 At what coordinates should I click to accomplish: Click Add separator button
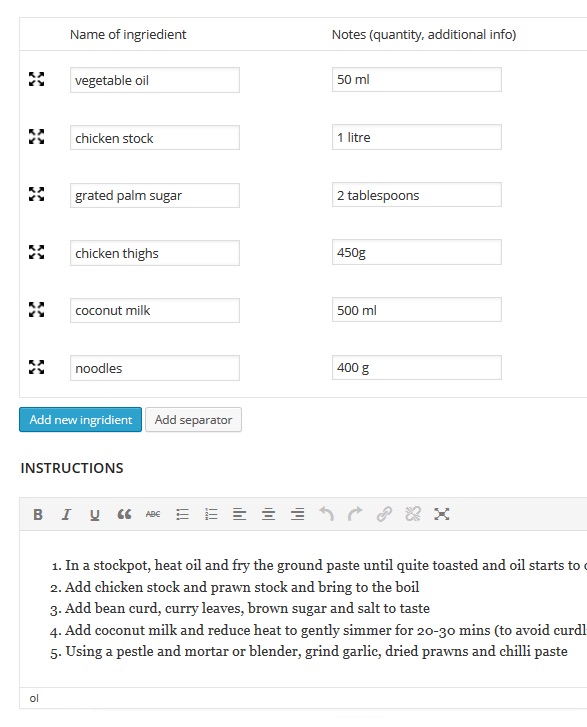193,420
